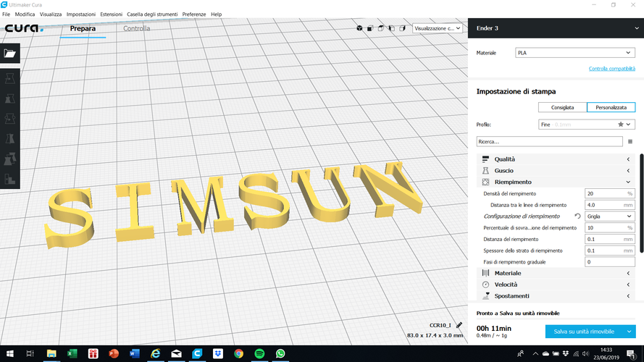Switch to front view cube icon

coord(370,28)
